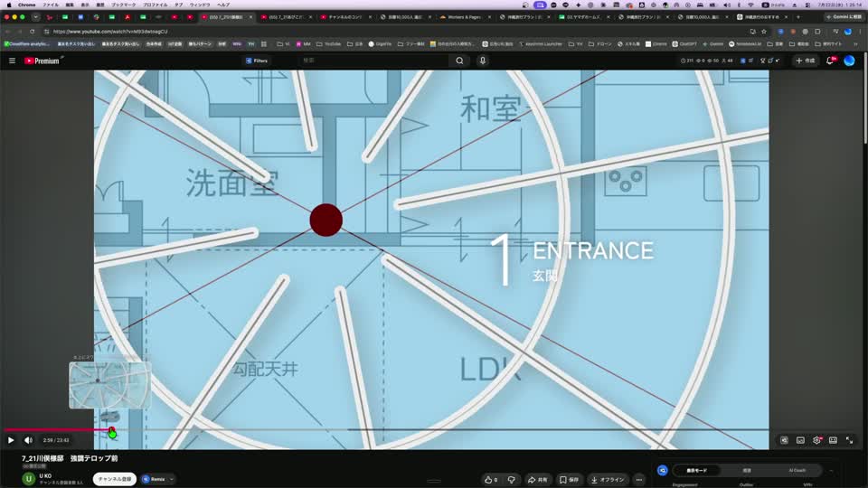Click the 作成 create button

[806, 61]
